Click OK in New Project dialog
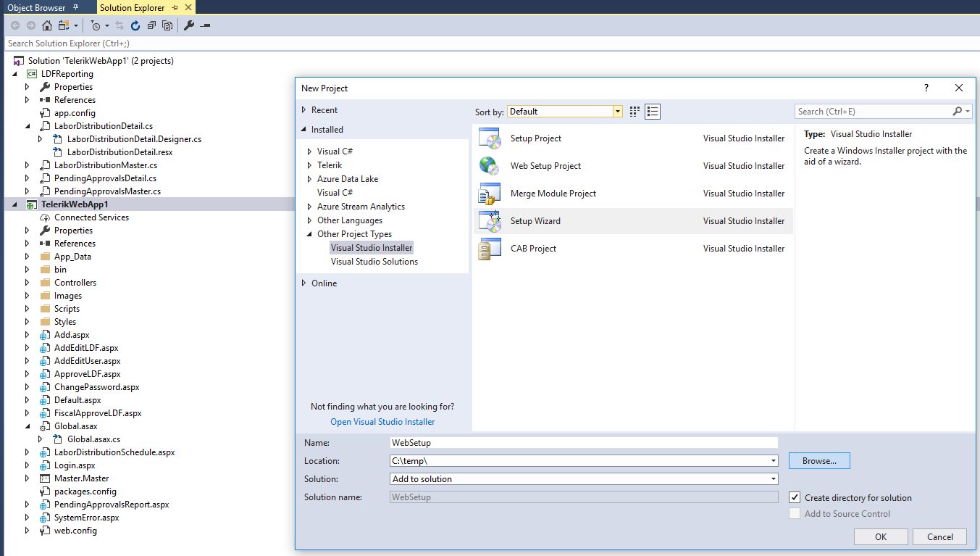Viewport: 980px width, 556px height. [881, 537]
